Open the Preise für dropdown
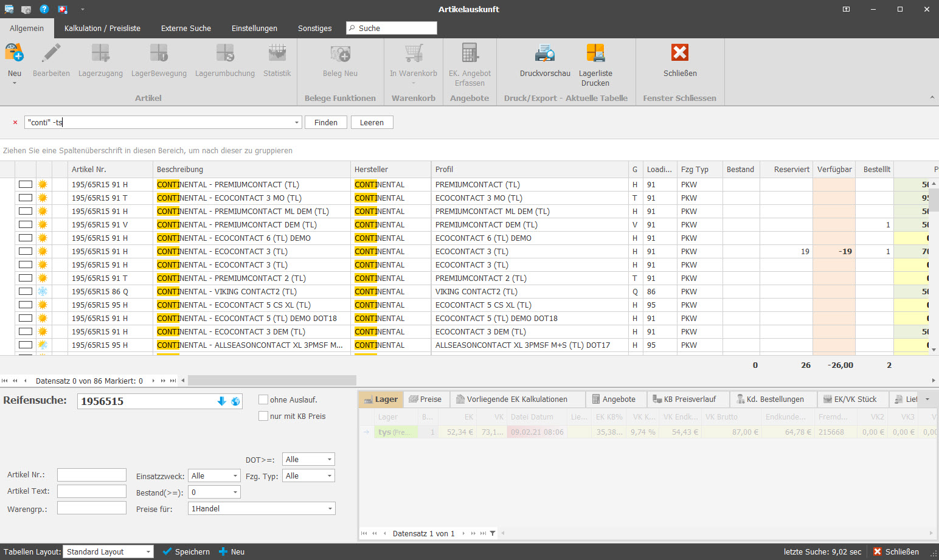The image size is (939, 560). click(330, 509)
